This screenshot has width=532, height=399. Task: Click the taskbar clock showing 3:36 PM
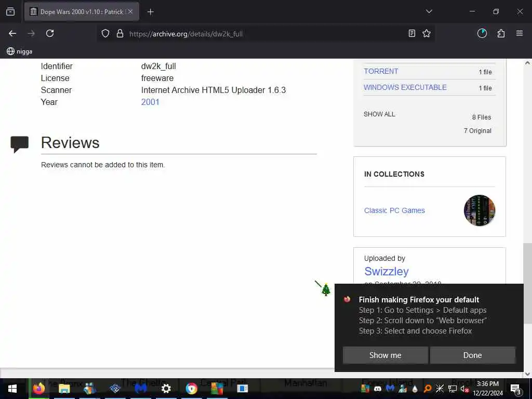[488, 389]
